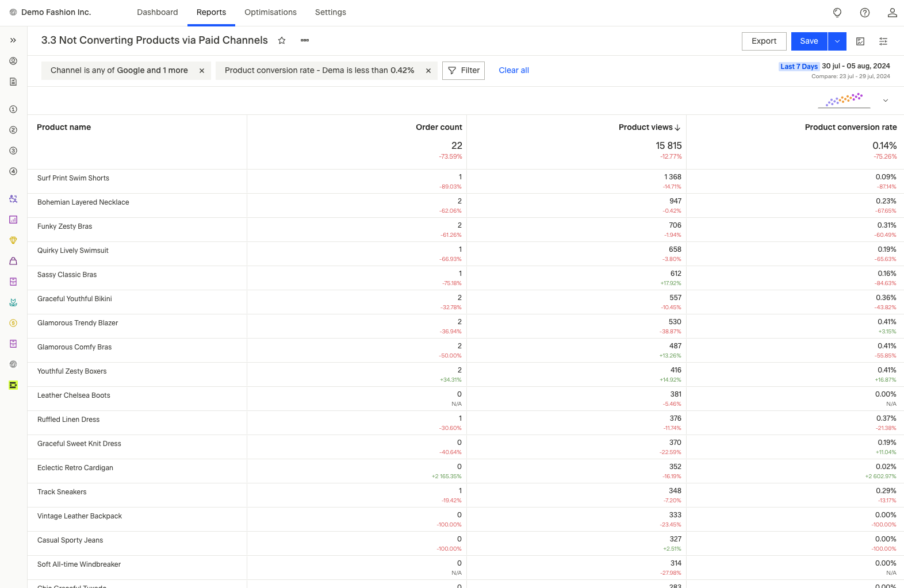Click the chart view icon beside Save
This screenshot has height=588, width=904.
coord(860,41)
